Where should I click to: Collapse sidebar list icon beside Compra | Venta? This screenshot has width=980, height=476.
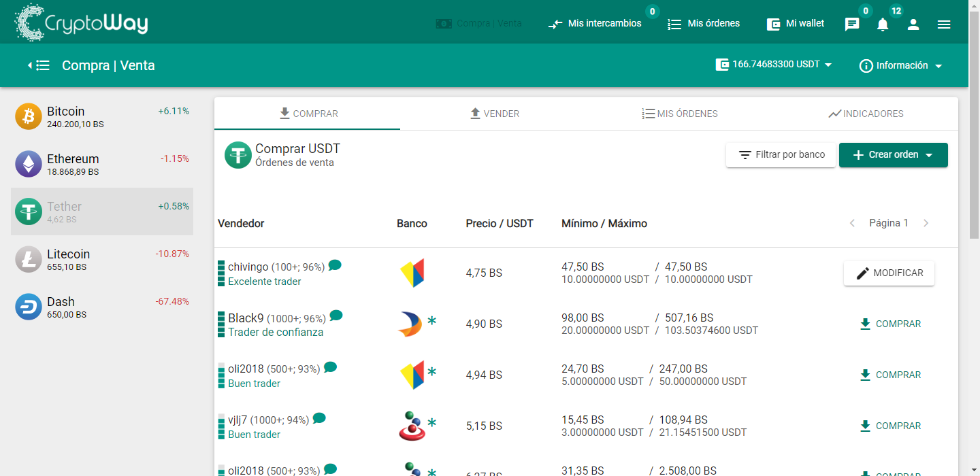(x=39, y=65)
